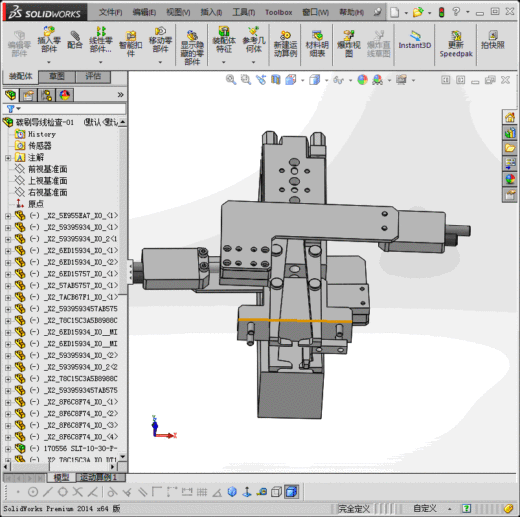Click the 拍快照 snapshot icon

click(492, 40)
